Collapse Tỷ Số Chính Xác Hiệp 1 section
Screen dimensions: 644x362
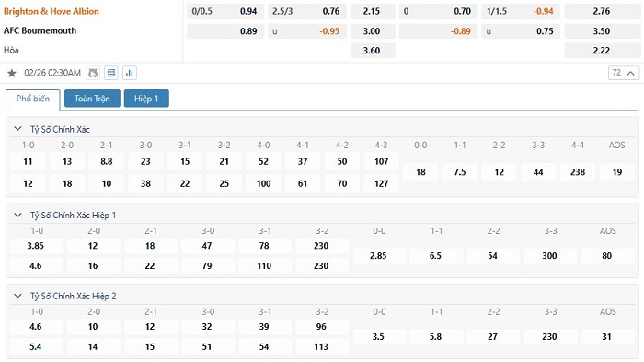[17, 215]
